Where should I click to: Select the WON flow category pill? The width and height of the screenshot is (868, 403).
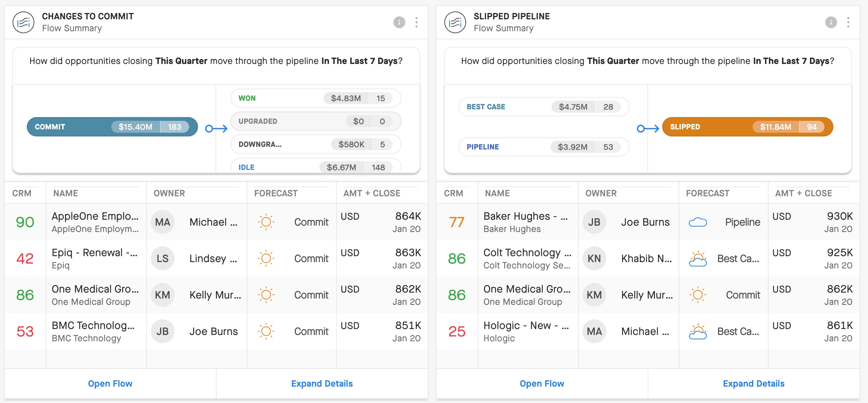pos(316,98)
